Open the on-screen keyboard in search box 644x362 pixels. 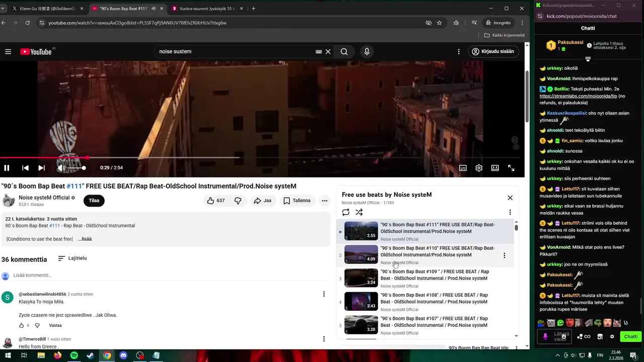(318, 51)
